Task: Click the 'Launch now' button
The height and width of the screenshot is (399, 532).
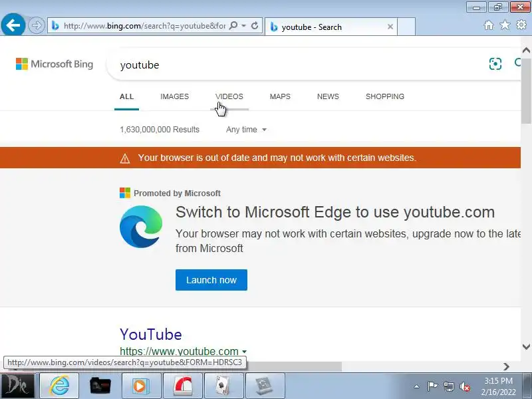Action: tap(211, 280)
